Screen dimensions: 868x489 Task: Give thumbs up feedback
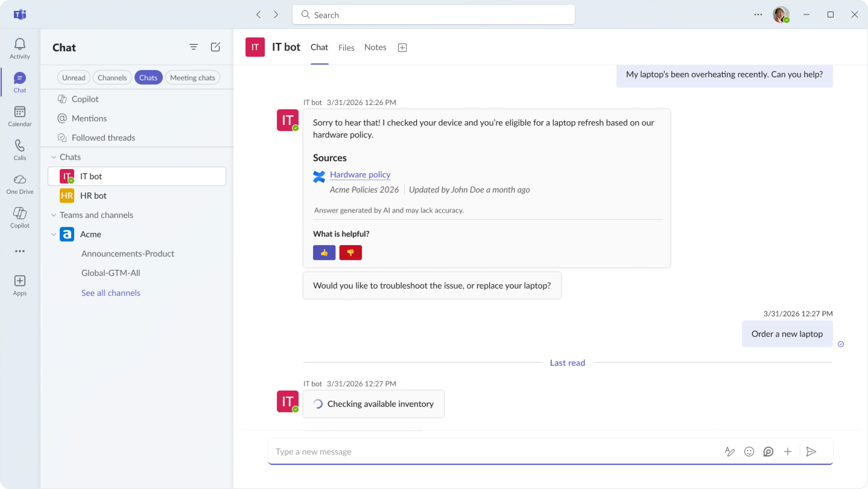(324, 253)
